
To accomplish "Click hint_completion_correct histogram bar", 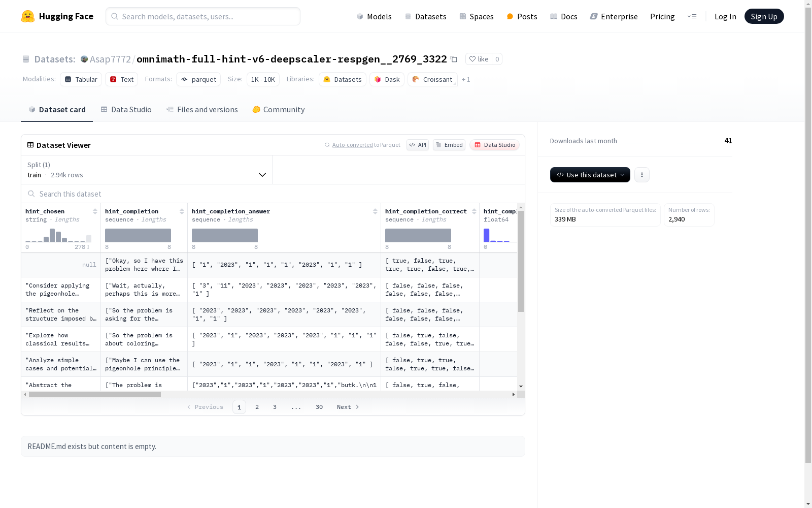I will (x=418, y=235).
